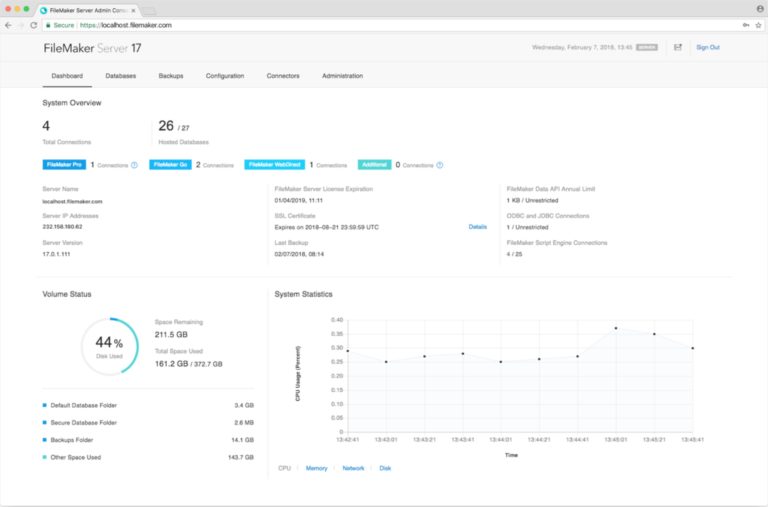Click the 44% Disk Used gauge
Viewport: 768px width, 507px height.
click(110, 346)
